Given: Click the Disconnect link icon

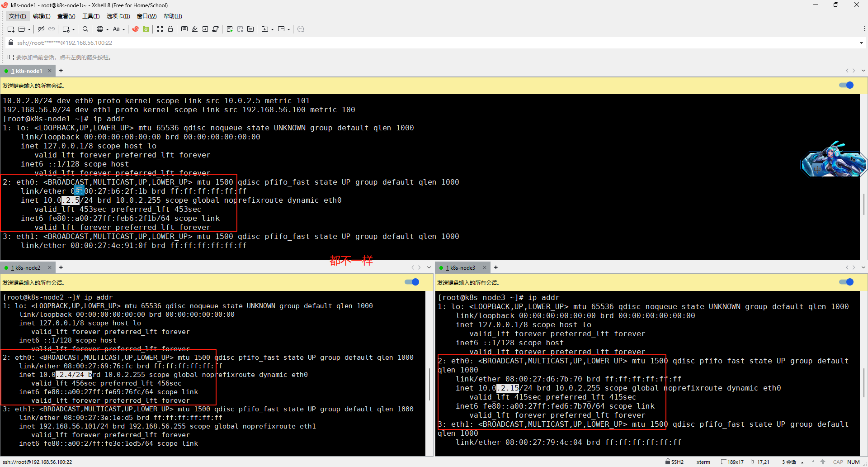Looking at the screenshot, I should click(x=41, y=29).
